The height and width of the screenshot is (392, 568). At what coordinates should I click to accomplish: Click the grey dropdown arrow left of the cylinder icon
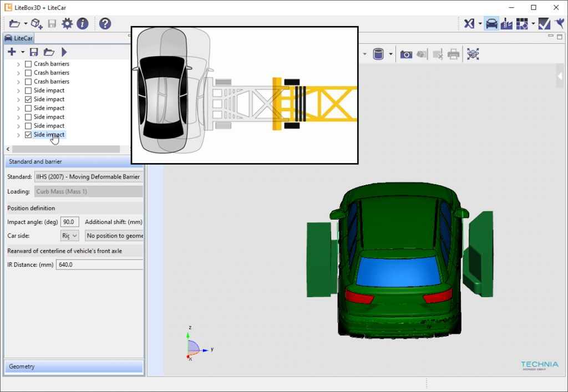click(x=365, y=54)
